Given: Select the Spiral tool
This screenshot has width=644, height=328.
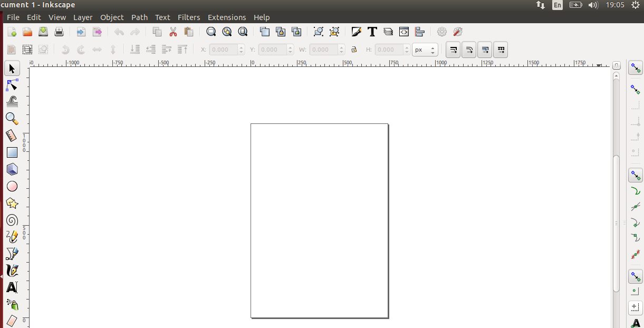Looking at the screenshot, I should pyautogui.click(x=12, y=220).
